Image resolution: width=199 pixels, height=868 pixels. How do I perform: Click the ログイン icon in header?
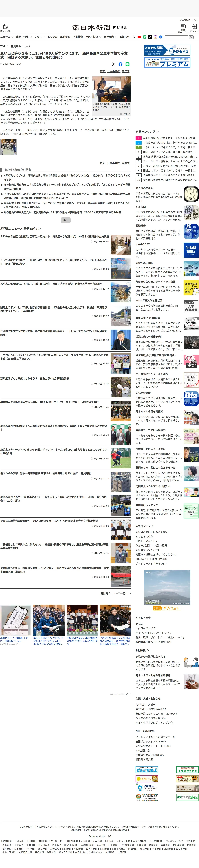194,26
